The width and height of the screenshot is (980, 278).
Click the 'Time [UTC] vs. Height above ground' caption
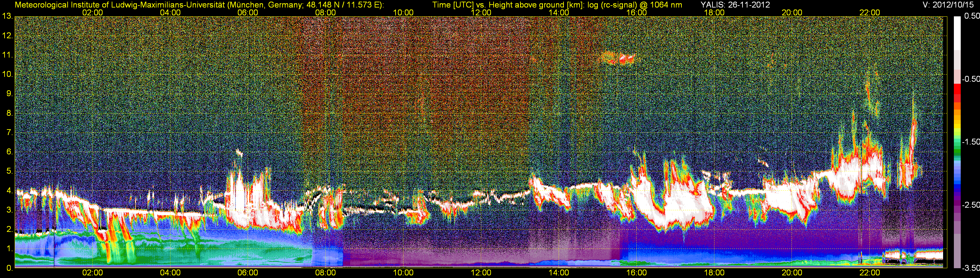click(x=557, y=5)
